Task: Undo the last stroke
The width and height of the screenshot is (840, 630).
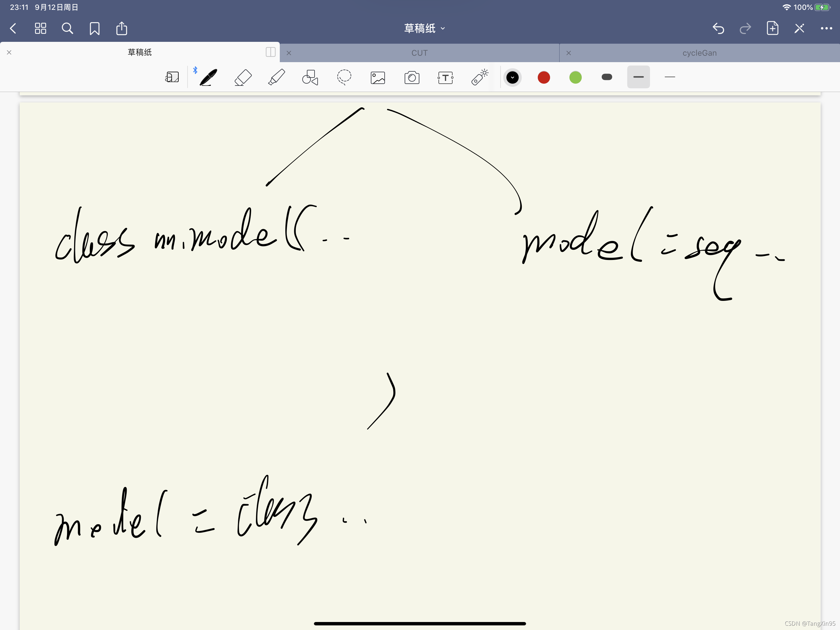Action: click(x=718, y=29)
